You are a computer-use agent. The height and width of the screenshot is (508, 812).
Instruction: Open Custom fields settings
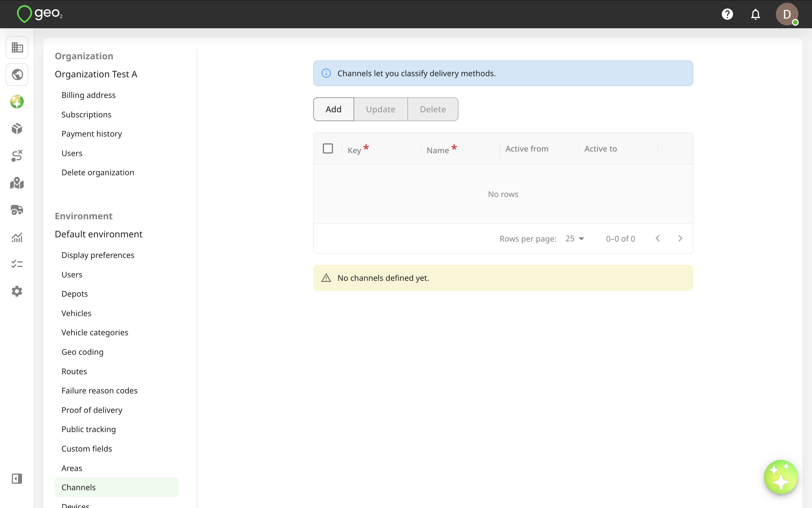(x=87, y=448)
